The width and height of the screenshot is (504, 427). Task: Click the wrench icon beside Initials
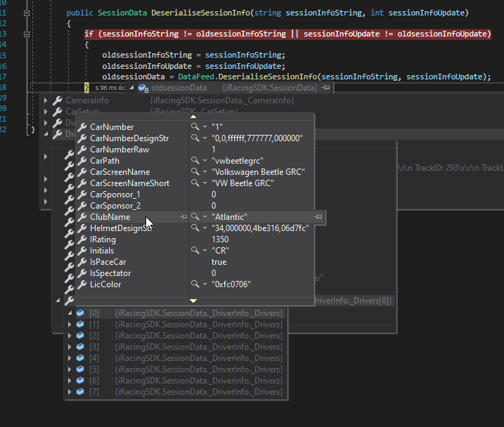pyautogui.click(x=82, y=251)
